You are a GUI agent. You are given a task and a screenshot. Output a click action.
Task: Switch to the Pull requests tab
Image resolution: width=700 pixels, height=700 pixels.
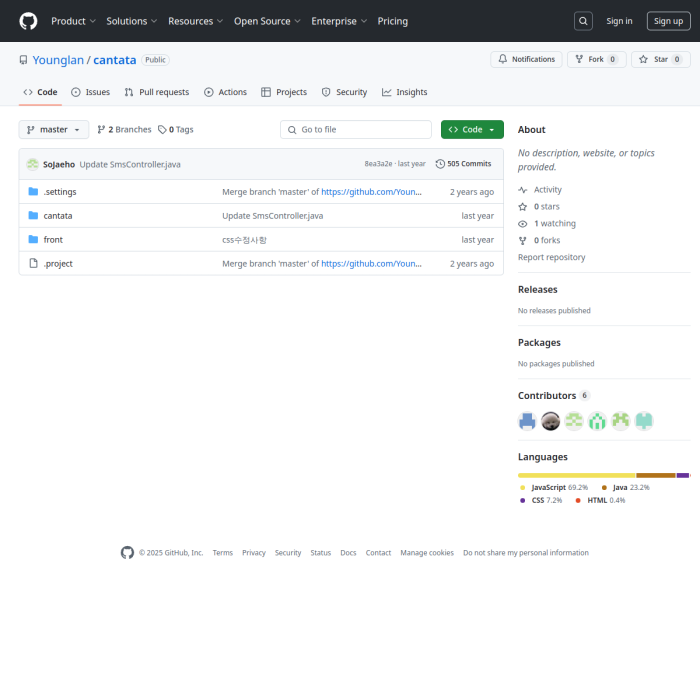point(157,92)
